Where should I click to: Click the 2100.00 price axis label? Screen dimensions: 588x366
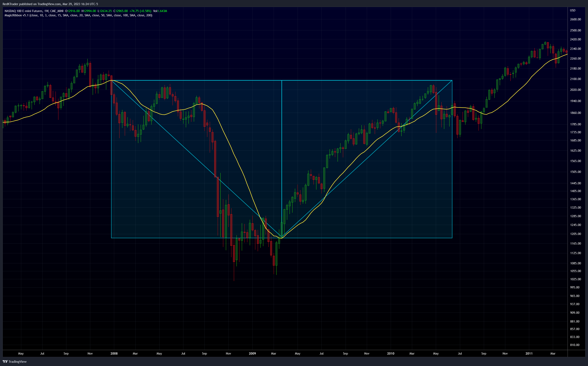(575, 79)
